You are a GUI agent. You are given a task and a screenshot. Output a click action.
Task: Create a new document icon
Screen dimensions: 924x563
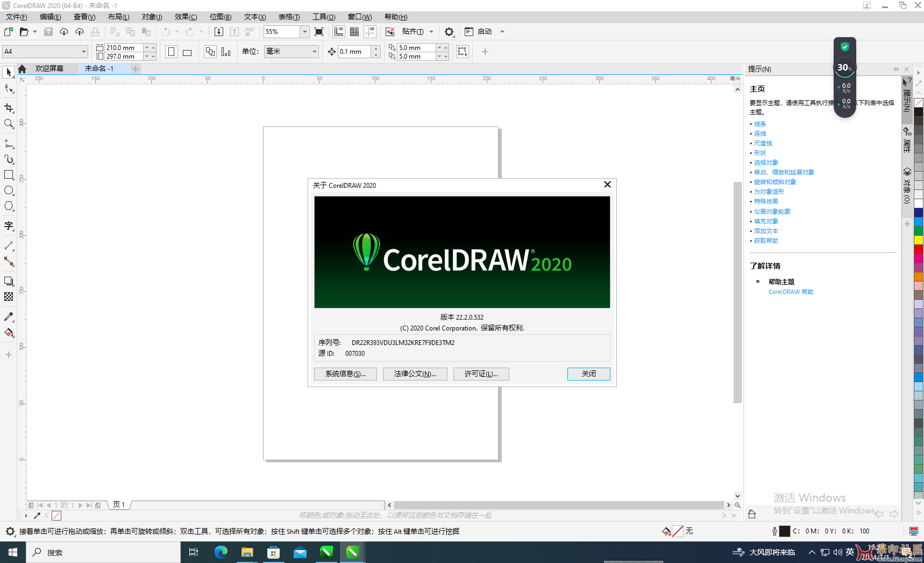click(x=9, y=32)
